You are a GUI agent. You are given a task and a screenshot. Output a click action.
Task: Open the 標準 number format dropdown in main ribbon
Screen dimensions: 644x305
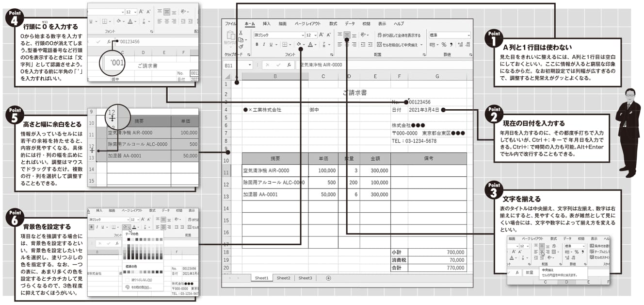pos(468,35)
